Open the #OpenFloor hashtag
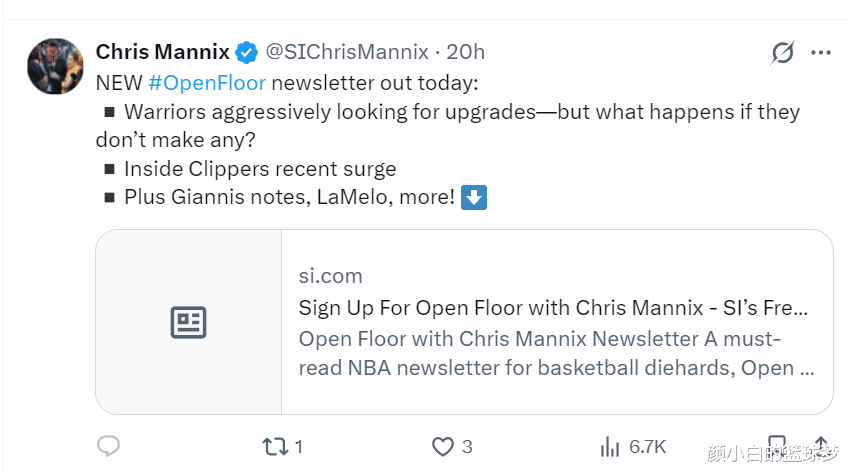This screenshot has width=849, height=474. point(207,82)
